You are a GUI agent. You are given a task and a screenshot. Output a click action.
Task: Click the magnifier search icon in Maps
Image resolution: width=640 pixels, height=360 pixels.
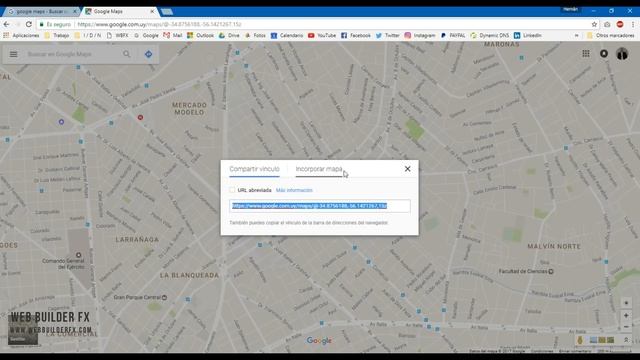(x=127, y=54)
